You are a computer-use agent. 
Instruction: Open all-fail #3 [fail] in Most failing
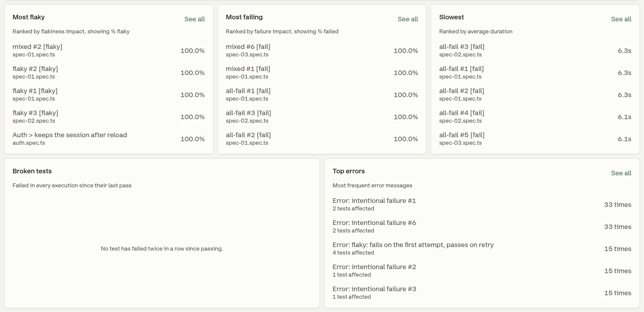tap(322, 117)
